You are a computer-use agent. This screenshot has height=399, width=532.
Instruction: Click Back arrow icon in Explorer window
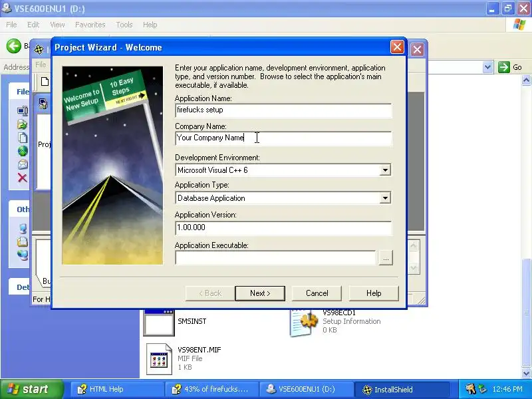(13, 46)
